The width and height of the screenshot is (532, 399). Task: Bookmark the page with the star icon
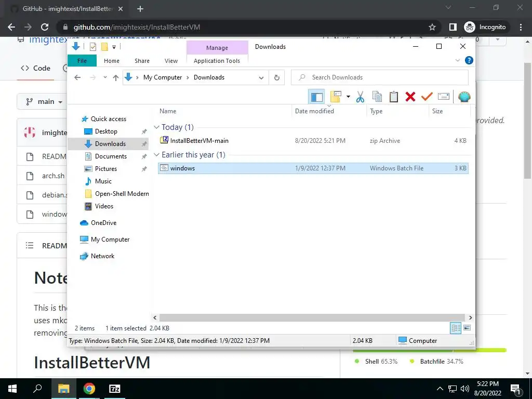click(432, 27)
